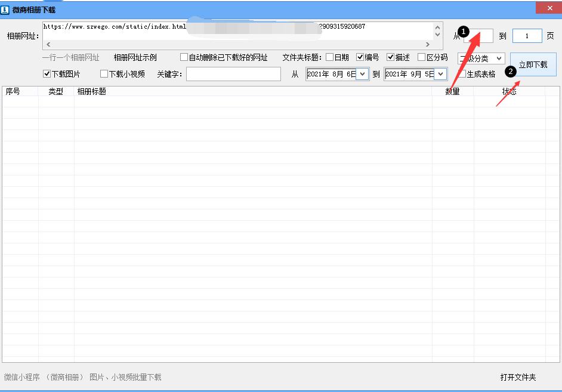Viewport: 562px width, 392px height.
Task: Enable the 下载小视频 checkbox
Action: (x=104, y=74)
